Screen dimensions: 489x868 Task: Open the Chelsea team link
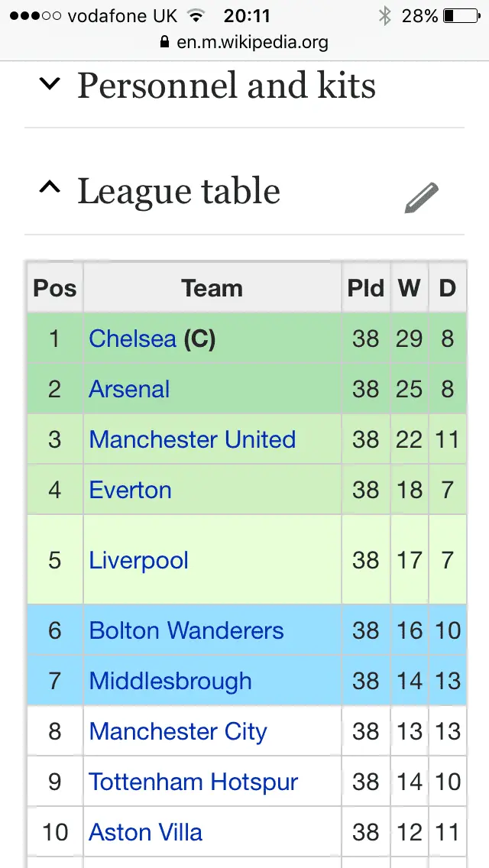pos(132,338)
